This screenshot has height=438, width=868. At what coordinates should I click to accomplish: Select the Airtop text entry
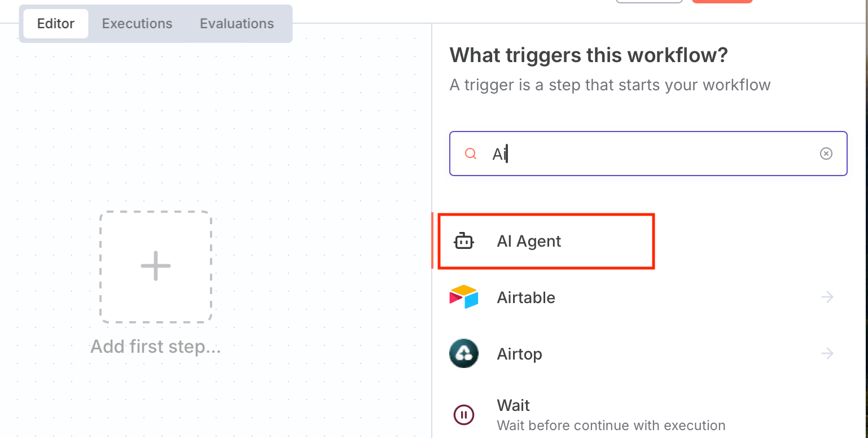pyautogui.click(x=519, y=354)
